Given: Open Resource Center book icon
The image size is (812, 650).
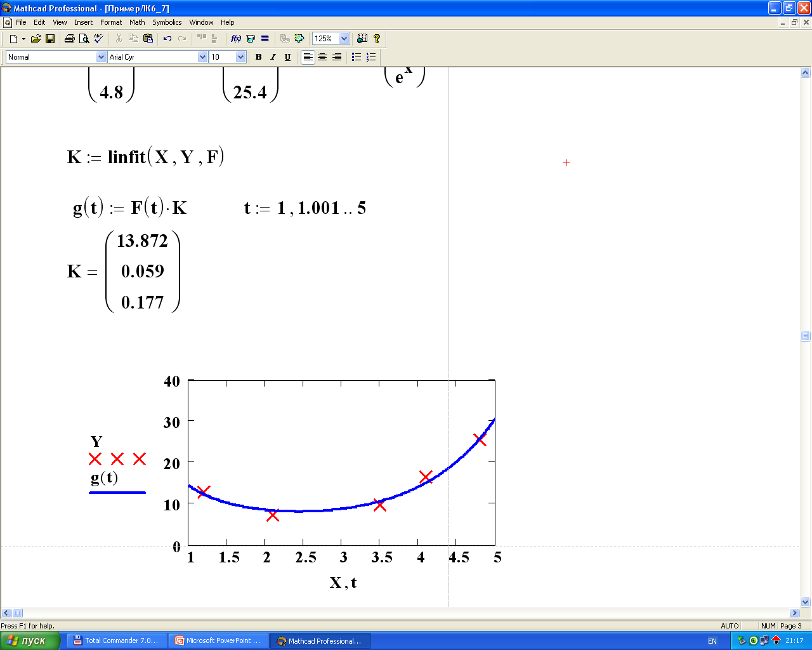Looking at the screenshot, I should coord(362,39).
